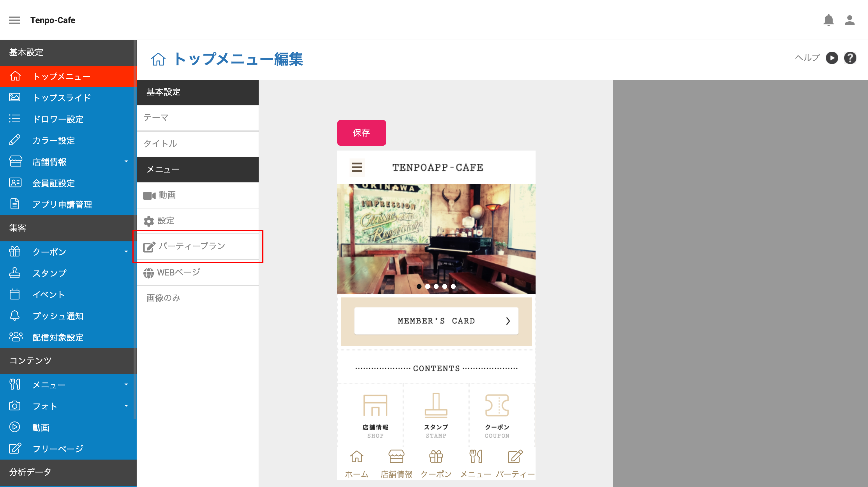Tap 店舗情報 in the preview bottom bar
The width and height of the screenshot is (868, 487).
396,464
